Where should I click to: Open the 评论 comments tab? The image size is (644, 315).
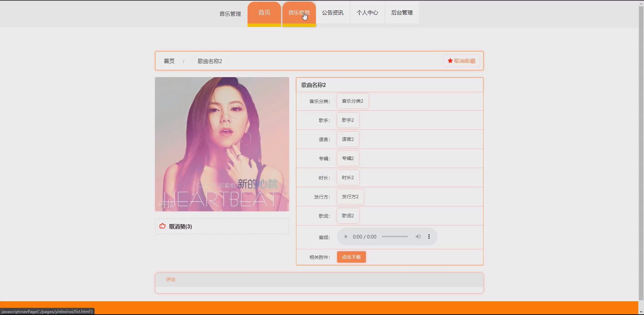(171, 279)
